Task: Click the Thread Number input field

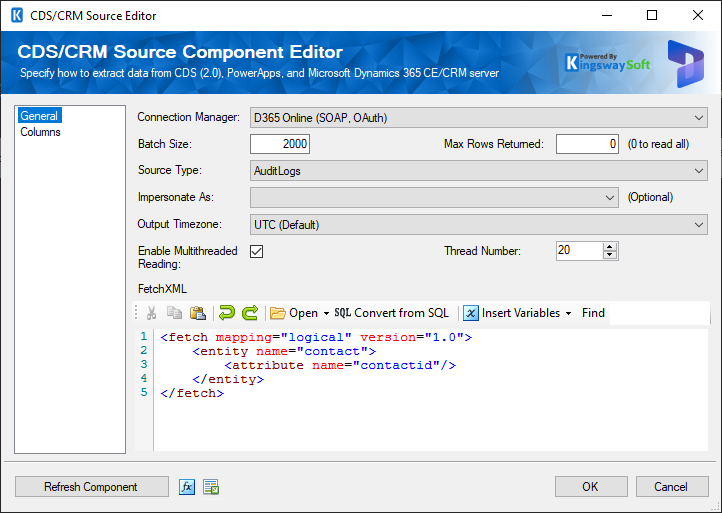Action: click(580, 251)
